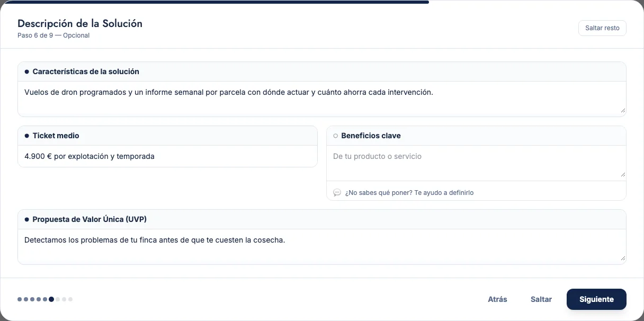Image resolution: width=644 pixels, height=321 pixels.
Task: Go back with Atrás button
Action: [x=497, y=299]
